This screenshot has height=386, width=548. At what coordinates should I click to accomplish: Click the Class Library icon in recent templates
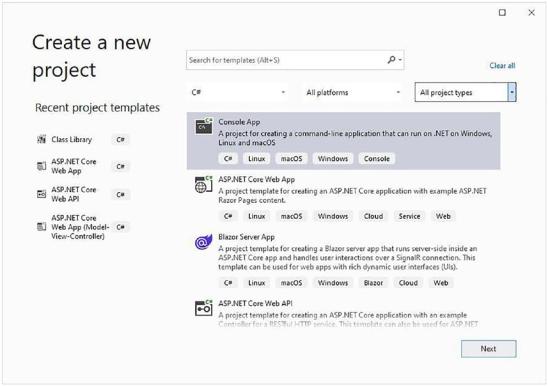point(42,140)
